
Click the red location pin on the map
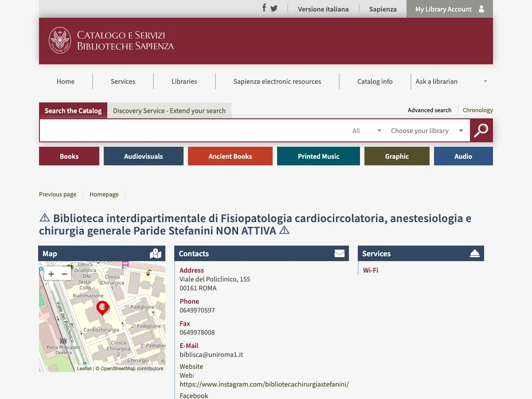(102, 308)
